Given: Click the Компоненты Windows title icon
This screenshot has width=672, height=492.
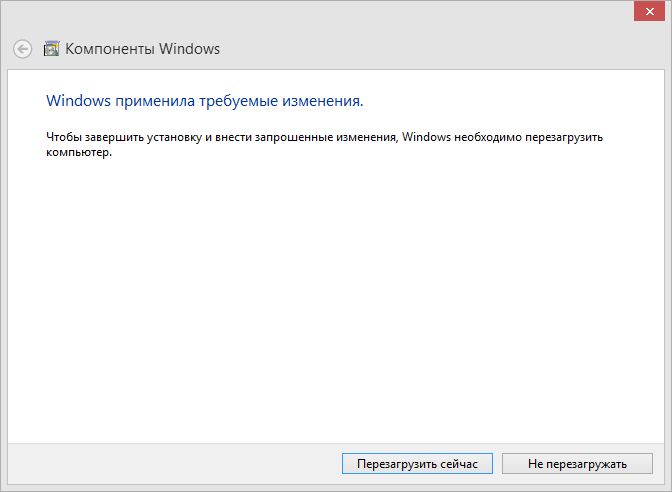Looking at the screenshot, I should [51, 48].
